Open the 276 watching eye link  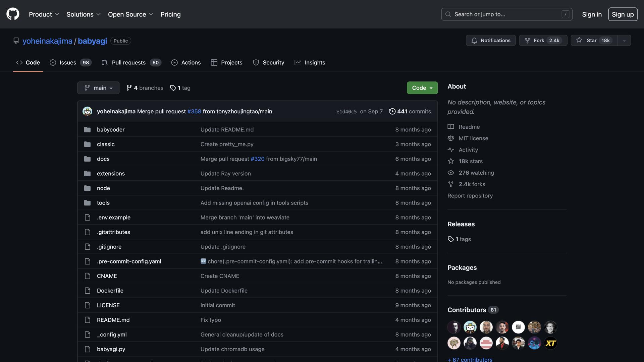(476, 173)
